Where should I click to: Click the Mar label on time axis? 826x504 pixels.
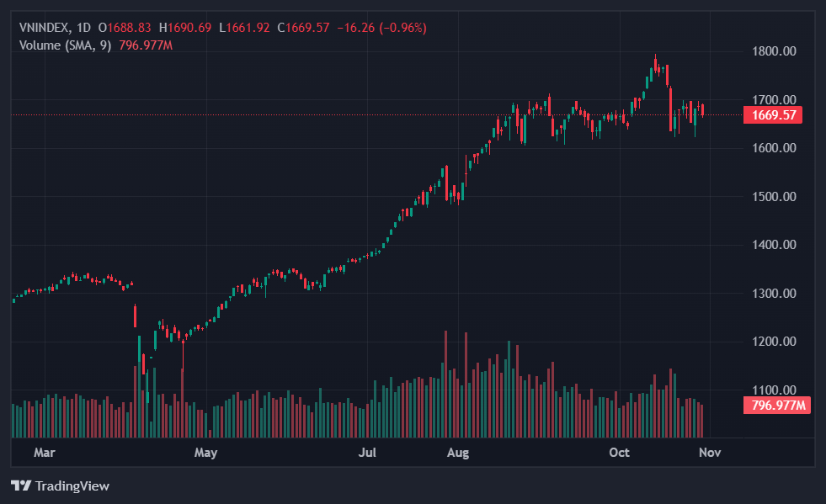click(44, 453)
